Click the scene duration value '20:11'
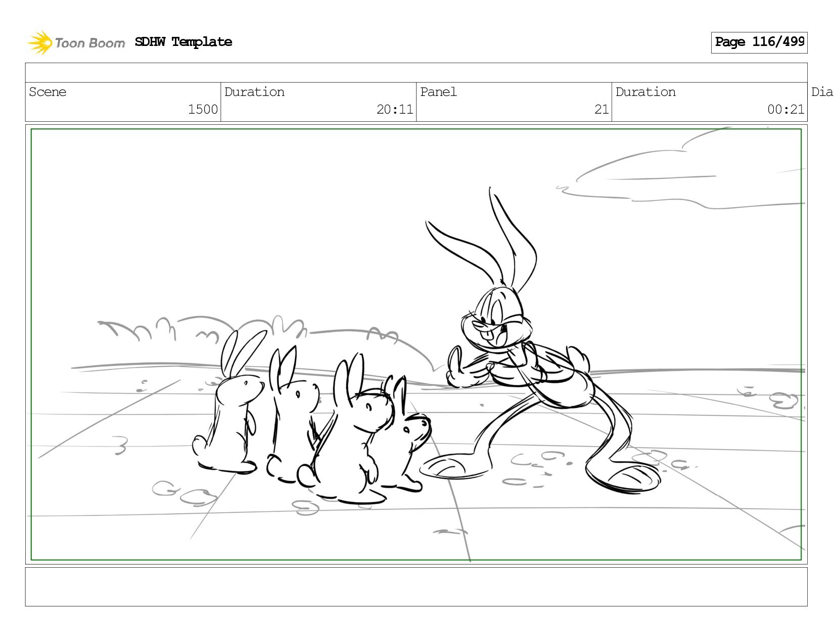 [395, 110]
